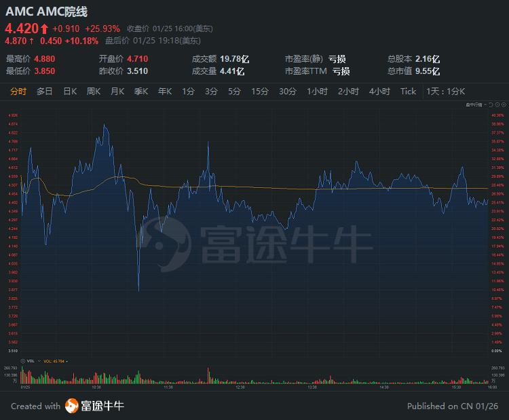Viewport: 509px width, 420px height.
Task: Click the 最高价 4.880 value
Action: tap(45, 59)
